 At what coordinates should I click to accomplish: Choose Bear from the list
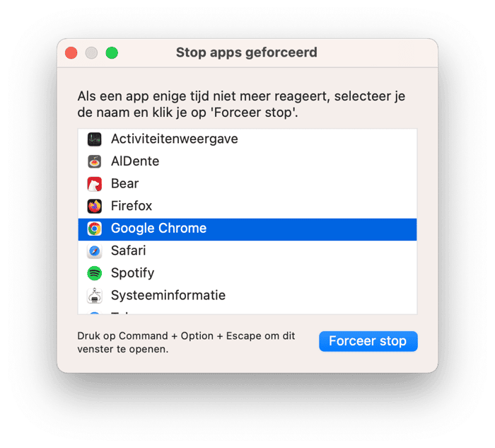248,184
